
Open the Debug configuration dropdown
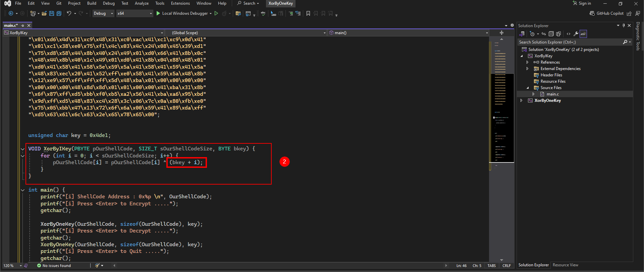click(103, 13)
